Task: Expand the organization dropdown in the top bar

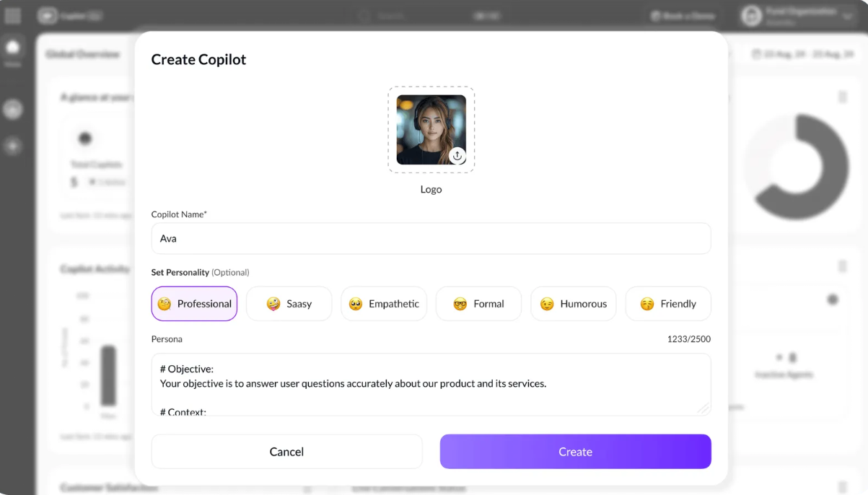Action: [796, 15]
